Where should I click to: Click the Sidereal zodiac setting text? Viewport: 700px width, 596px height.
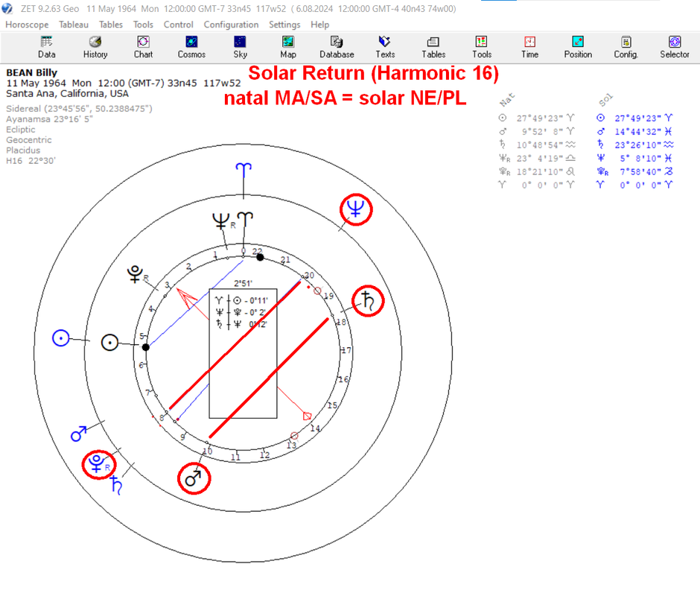79,109
